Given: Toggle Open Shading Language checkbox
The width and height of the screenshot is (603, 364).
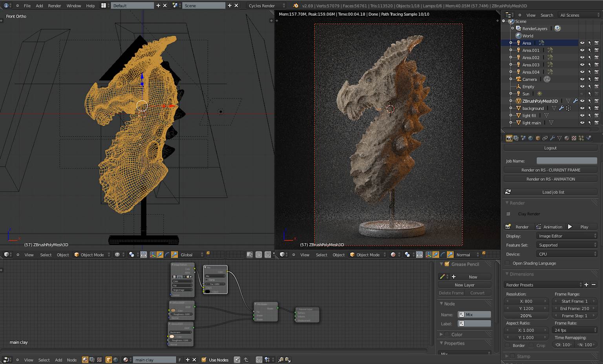Looking at the screenshot, I should (508, 263).
